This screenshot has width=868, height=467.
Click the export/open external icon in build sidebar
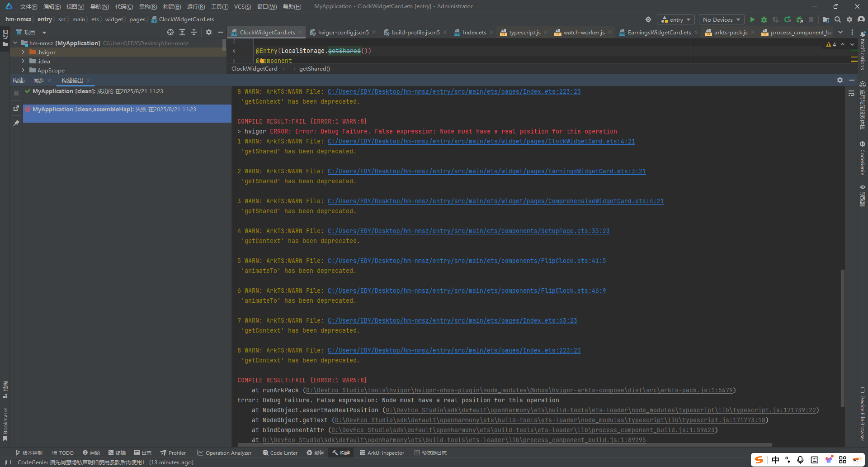16,108
